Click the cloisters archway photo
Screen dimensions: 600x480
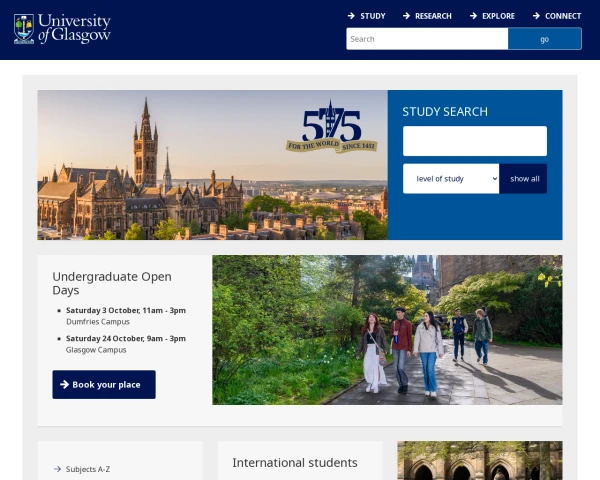480,460
